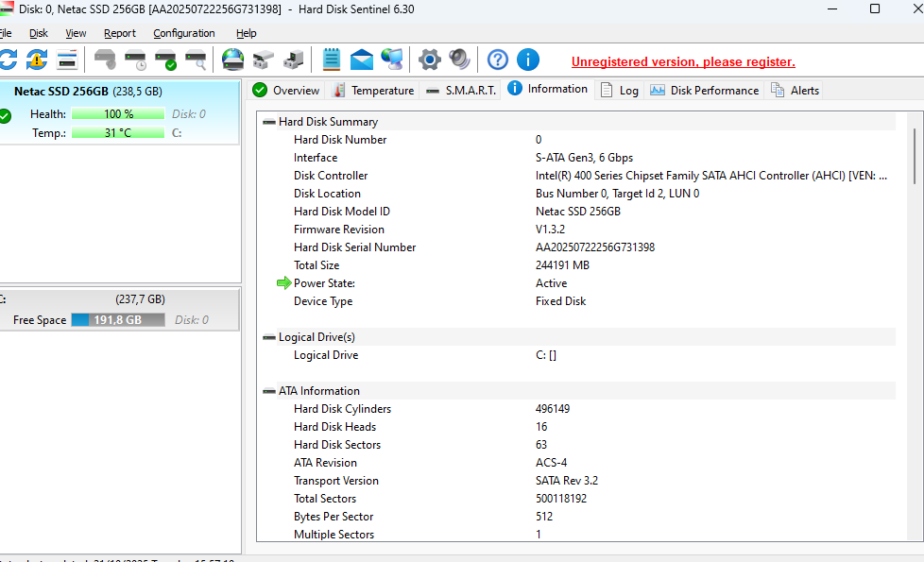Click the disk with green checkmark icon

(165, 60)
